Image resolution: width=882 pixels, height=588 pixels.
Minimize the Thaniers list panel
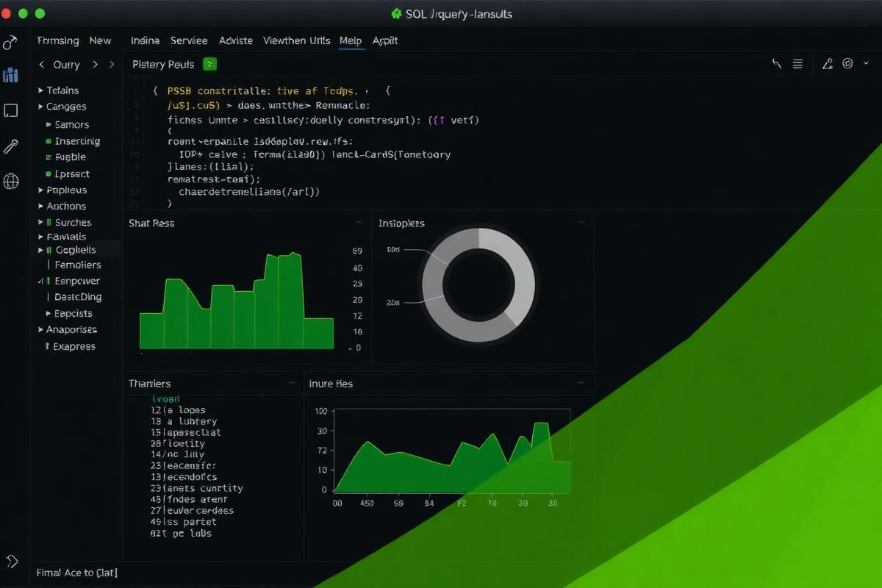(x=292, y=383)
